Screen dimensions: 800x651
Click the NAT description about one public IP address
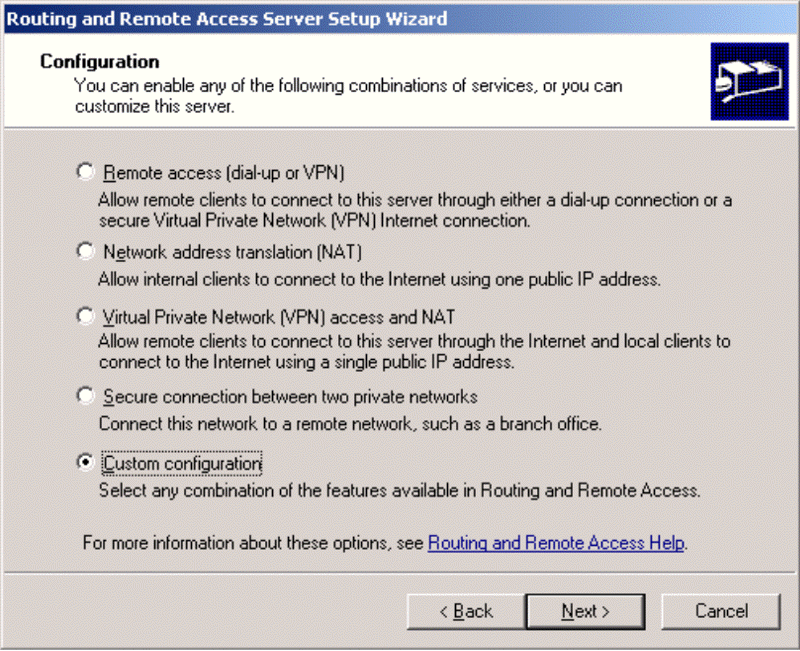[x=379, y=280]
